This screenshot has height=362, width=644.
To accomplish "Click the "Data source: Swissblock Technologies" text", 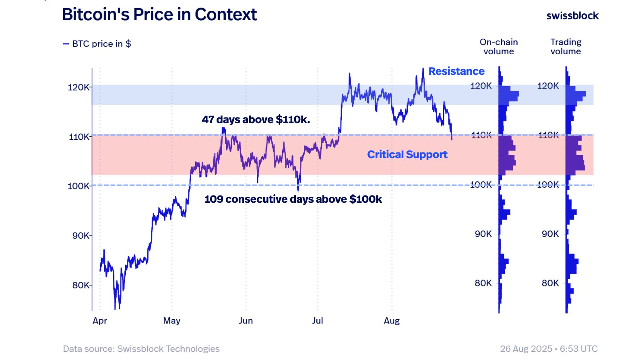I will coord(141,349).
